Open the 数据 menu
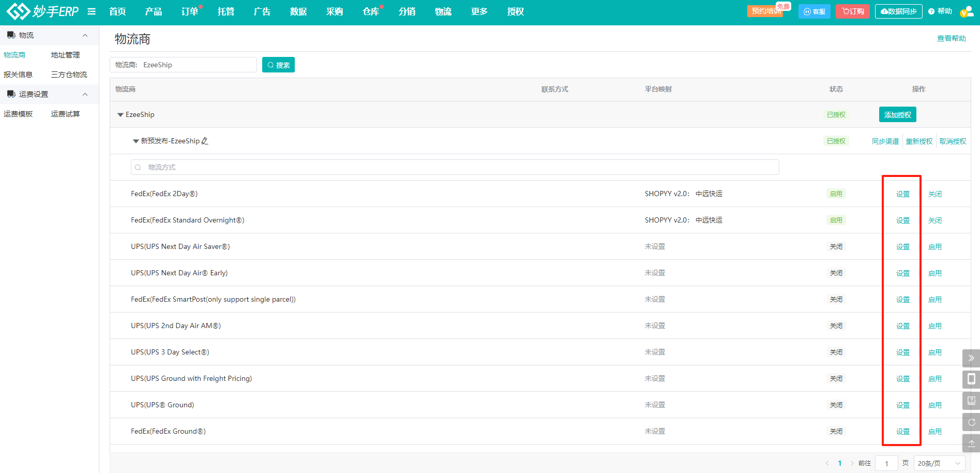Image resolution: width=980 pixels, height=473 pixels. [298, 11]
